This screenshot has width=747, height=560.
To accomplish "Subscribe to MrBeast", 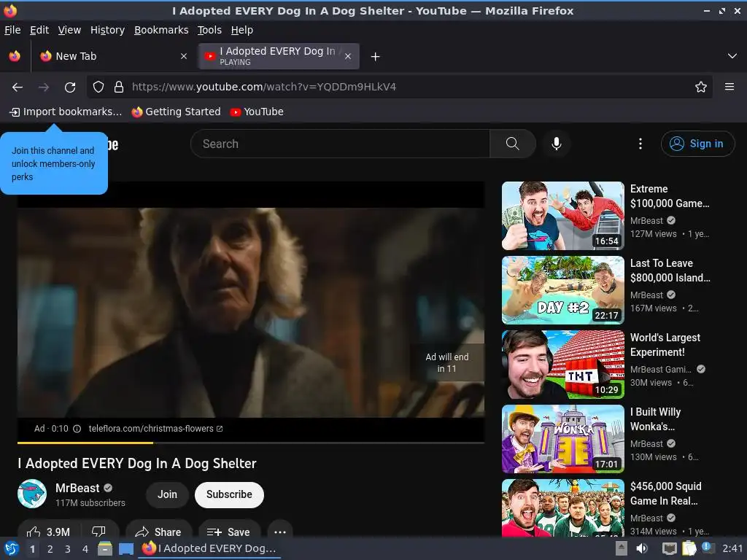I will click(x=229, y=495).
